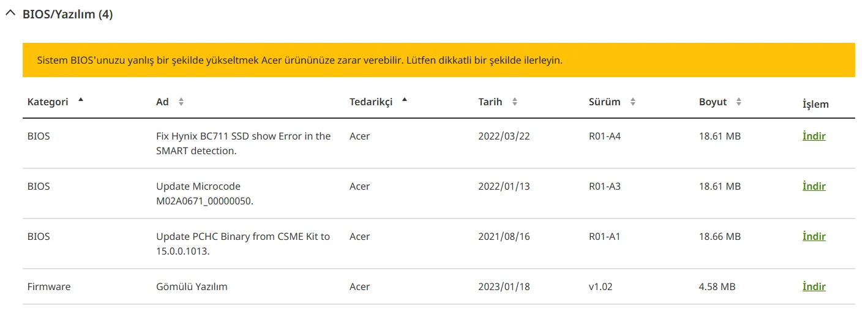Download Firmware v1.02 file

tap(814, 287)
